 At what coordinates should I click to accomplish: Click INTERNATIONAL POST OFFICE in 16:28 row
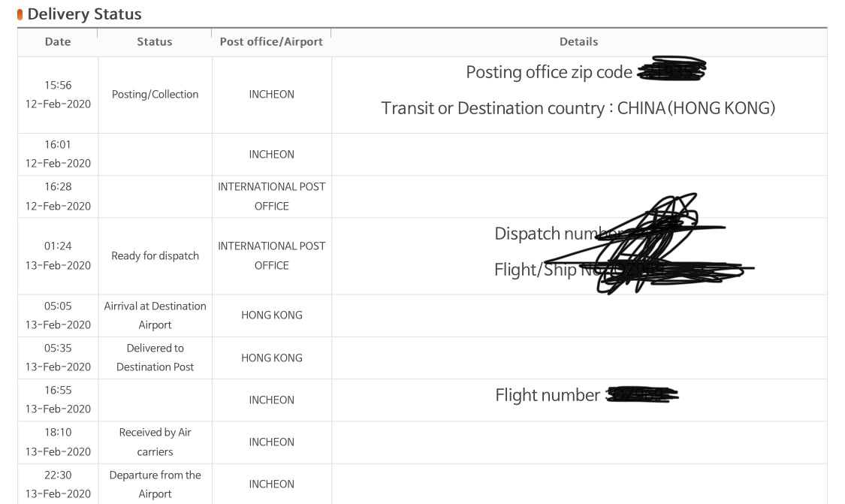pyautogui.click(x=272, y=196)
